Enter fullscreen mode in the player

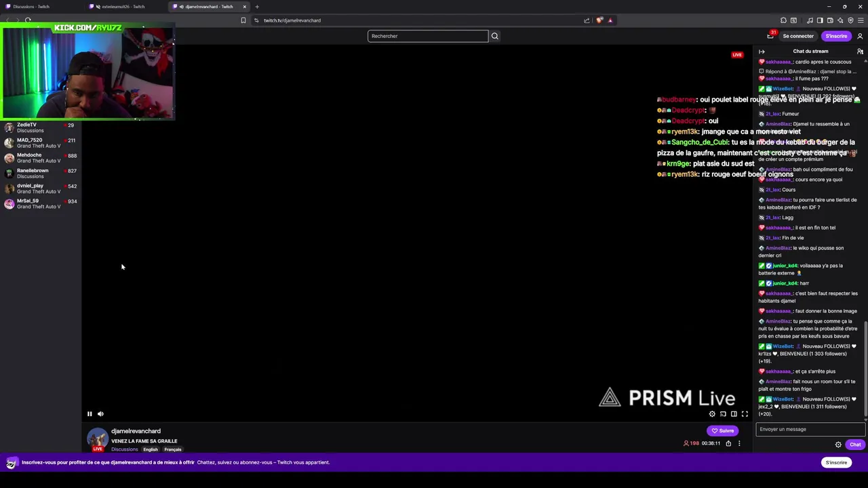[x=745, y=413]
